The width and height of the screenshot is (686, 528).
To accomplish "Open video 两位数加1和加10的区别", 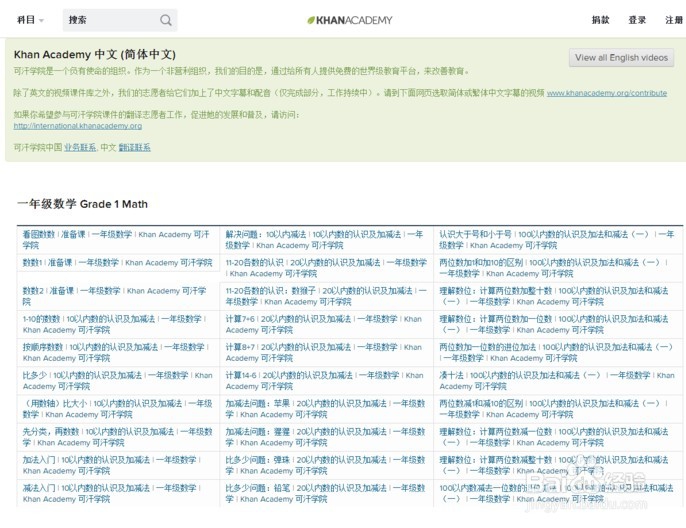I will [553, 268].
